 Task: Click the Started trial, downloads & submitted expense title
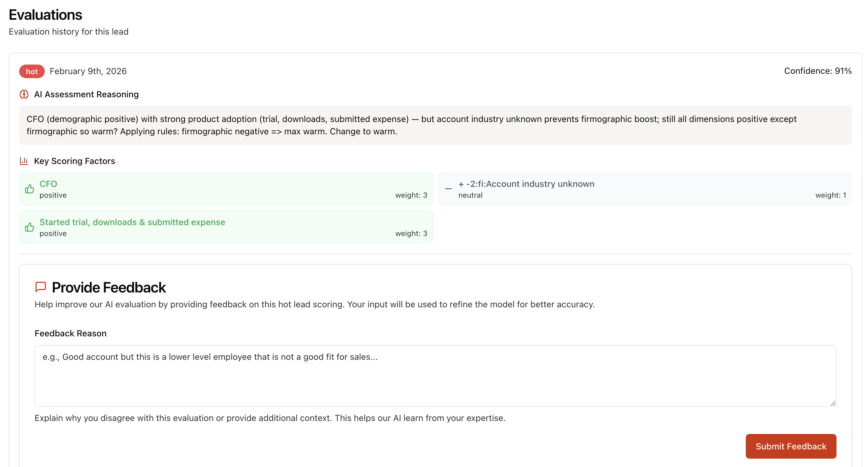(x=132, y=222)
